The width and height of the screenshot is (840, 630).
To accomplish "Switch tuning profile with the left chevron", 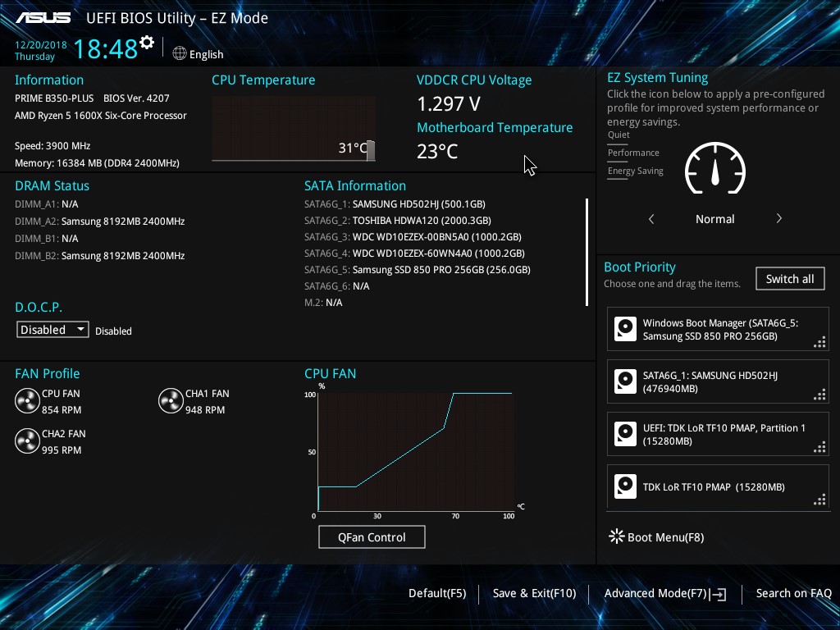I will click(x=651, y=218).
